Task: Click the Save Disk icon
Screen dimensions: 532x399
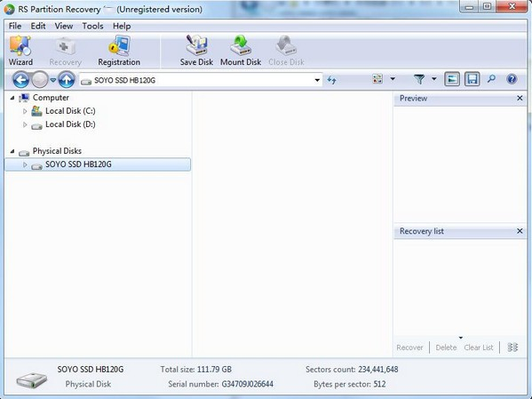Action: [196, 51]
